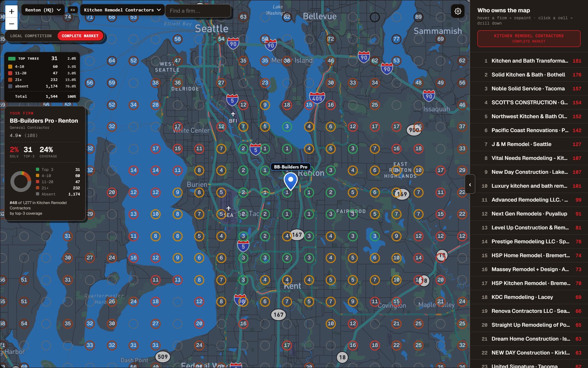The width and height of the screenshot is (588, 368).
Task: Select Pacific Coast Renovations row
Action: click(529, 130)
